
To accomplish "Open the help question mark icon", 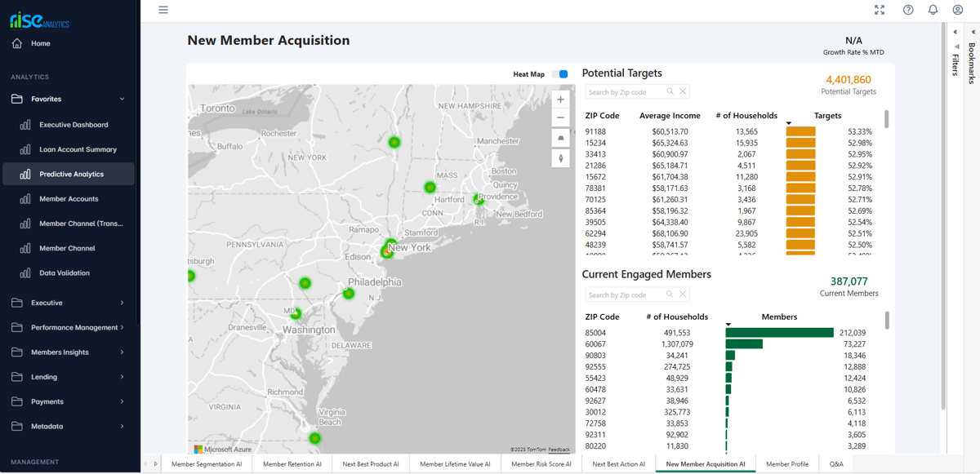I will pos(908,10).
